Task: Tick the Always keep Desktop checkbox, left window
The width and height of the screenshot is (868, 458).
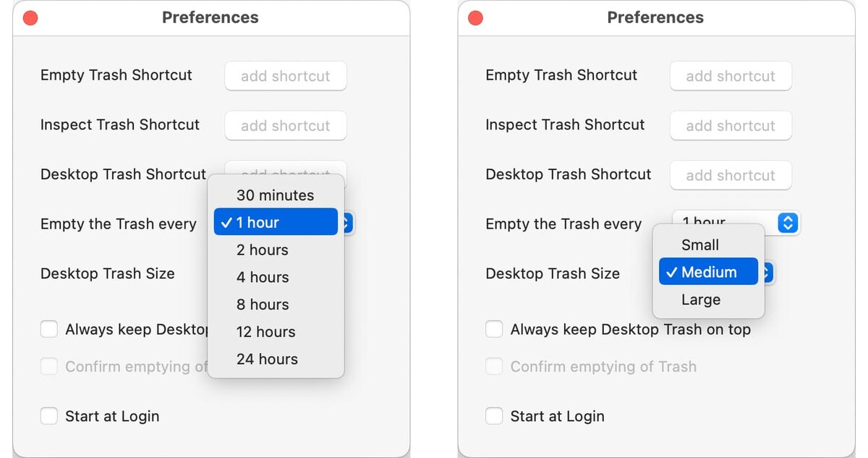Action: click(49, 330)
